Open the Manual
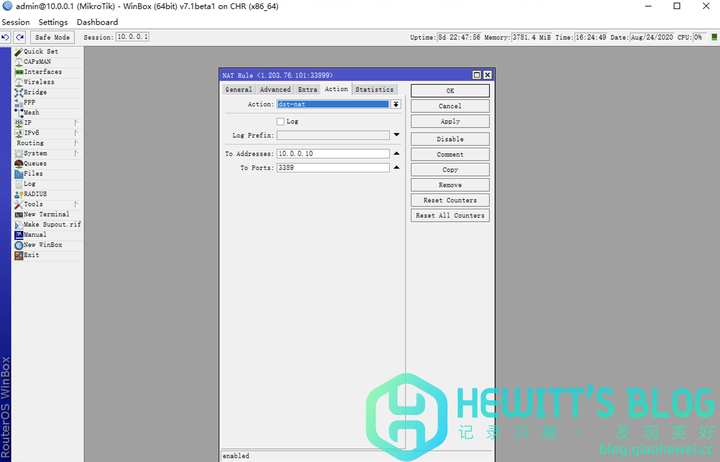Screen dimensions: 720x462 (x=47, y=234)
